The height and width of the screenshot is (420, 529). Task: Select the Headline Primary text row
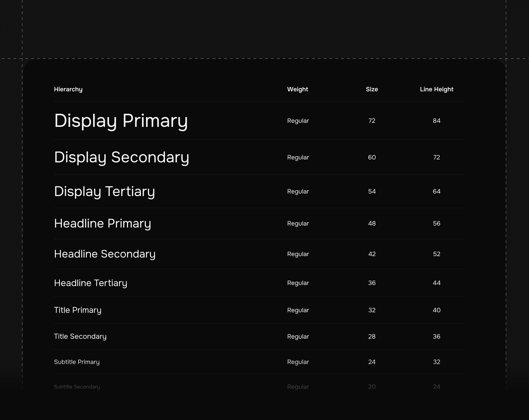[102, 223]
